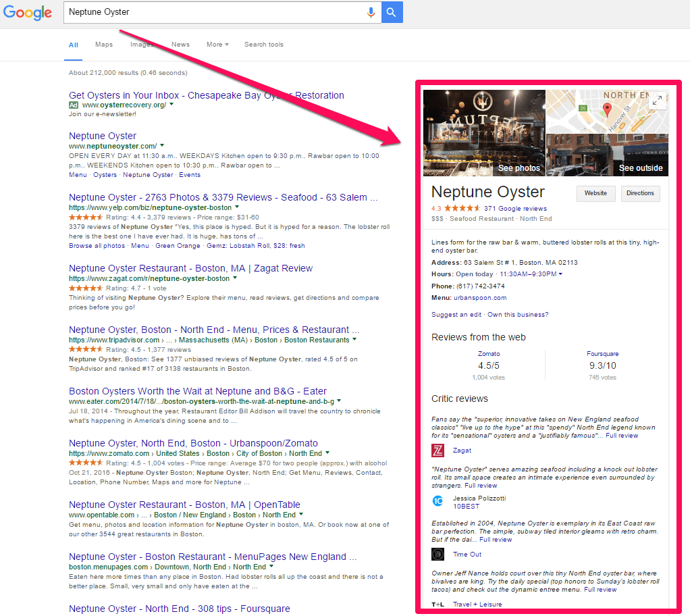The height and width of the screenshot is (616, 690).
Task: Click the Time Out logo icon
Action: [437, 554]
